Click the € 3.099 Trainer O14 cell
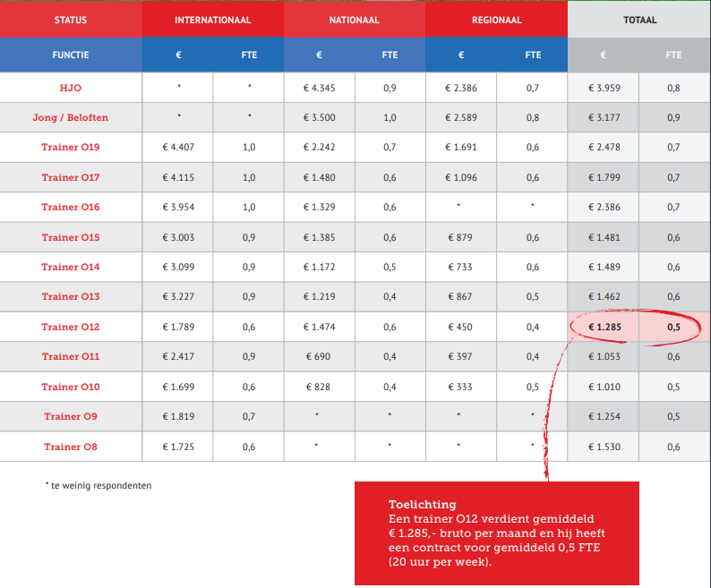The image size is (711, 588). point(178,267)
